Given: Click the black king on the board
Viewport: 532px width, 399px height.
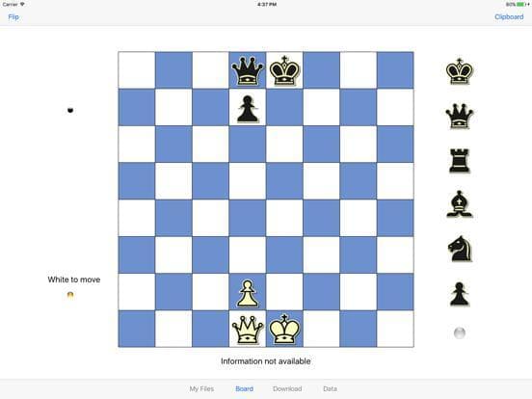Looking at the screenshot, I should point(284,70).
